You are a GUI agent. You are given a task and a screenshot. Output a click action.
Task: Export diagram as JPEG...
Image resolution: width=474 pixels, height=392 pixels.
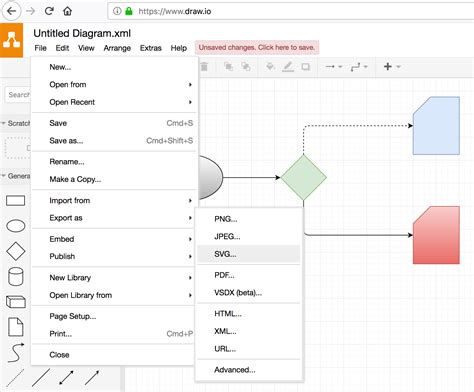[x=249, y=237]
